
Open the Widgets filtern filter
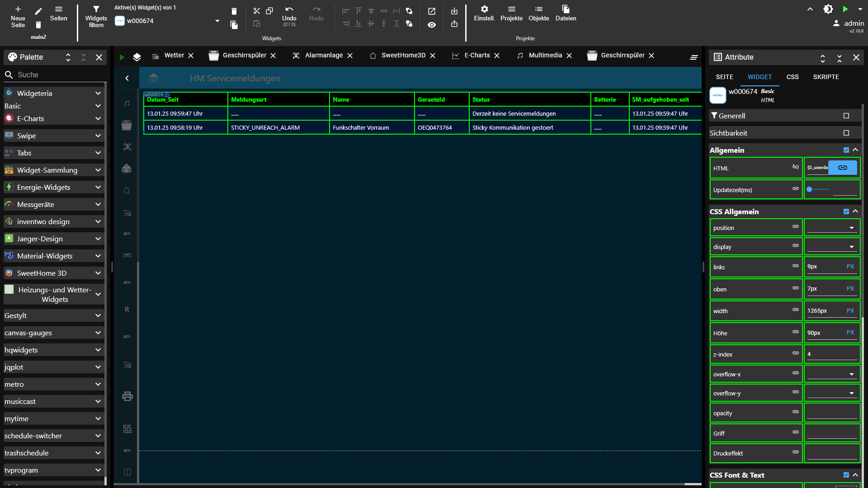point(96,17)
